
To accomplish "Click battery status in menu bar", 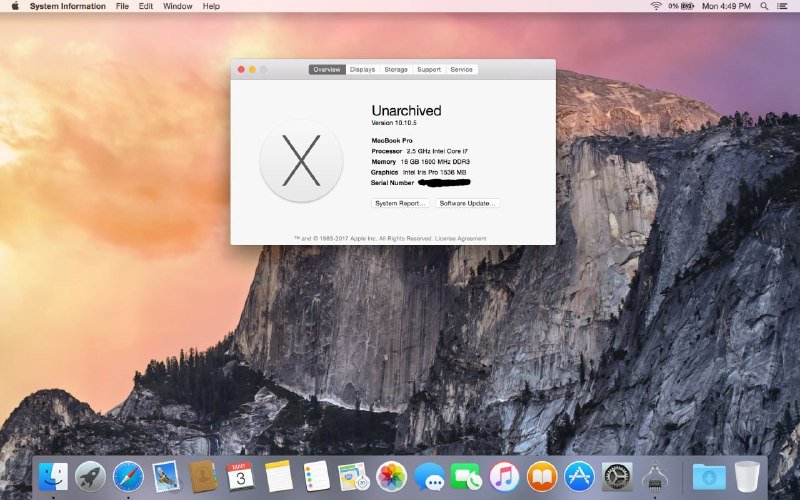I will 681,6.
